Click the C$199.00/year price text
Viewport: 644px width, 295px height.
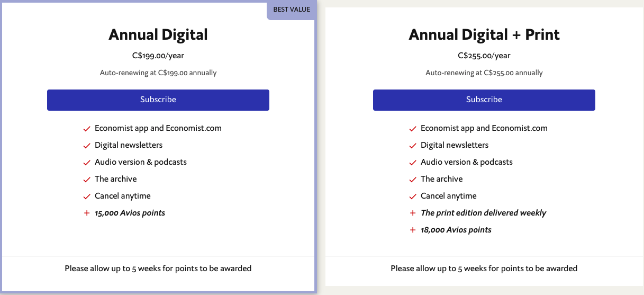(158, 56)
